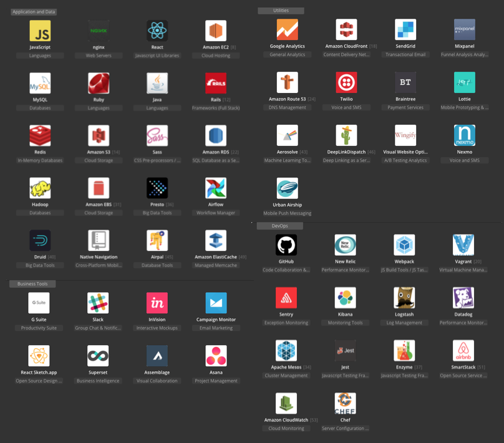Select the Log Management category tag
504x443 pixels.
point(404,323)
